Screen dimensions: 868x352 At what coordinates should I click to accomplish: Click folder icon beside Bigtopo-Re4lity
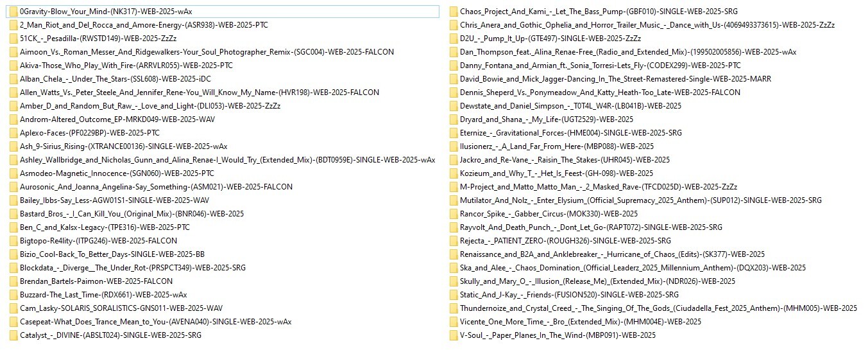coord(13,241)
